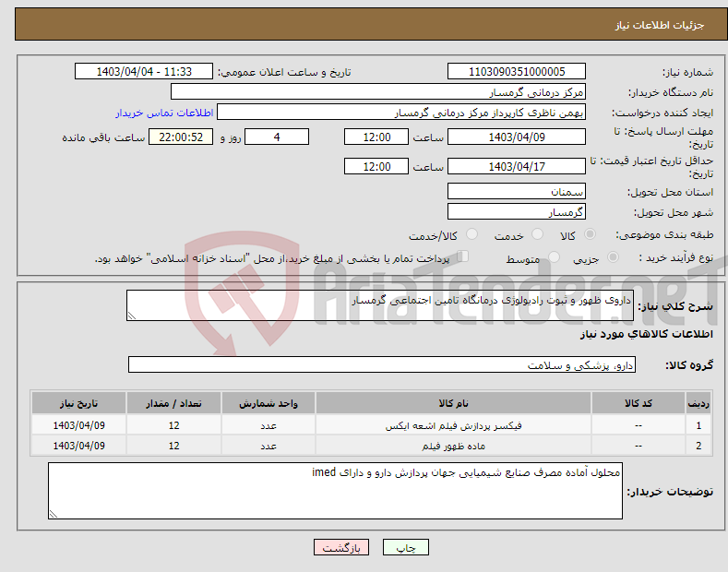The width and height of the screenshot is (728, 572).
Task: Click the delivery province field سمنان
Action: (x=517, y=191)
